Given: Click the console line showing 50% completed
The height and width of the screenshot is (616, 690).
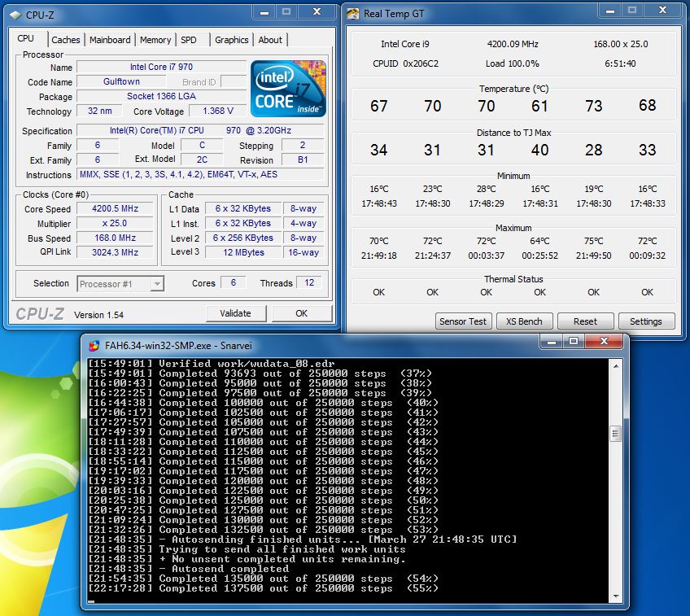Looking at the screenshot, I should [x=263, y=500].
